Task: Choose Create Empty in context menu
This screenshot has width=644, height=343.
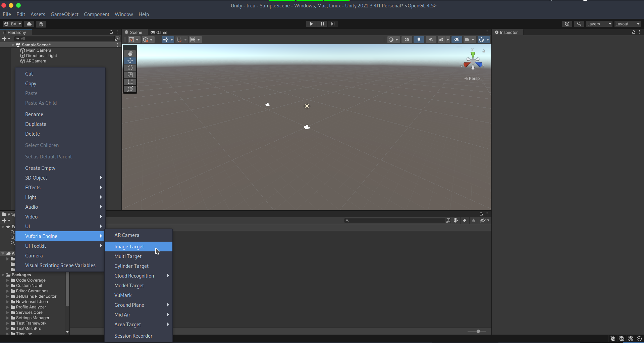Action: click(60, 168)
